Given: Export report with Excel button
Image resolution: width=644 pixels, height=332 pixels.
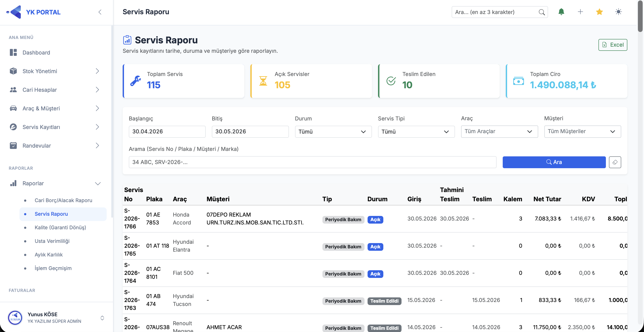Looking at the screenshot, I should pos(612,45).
